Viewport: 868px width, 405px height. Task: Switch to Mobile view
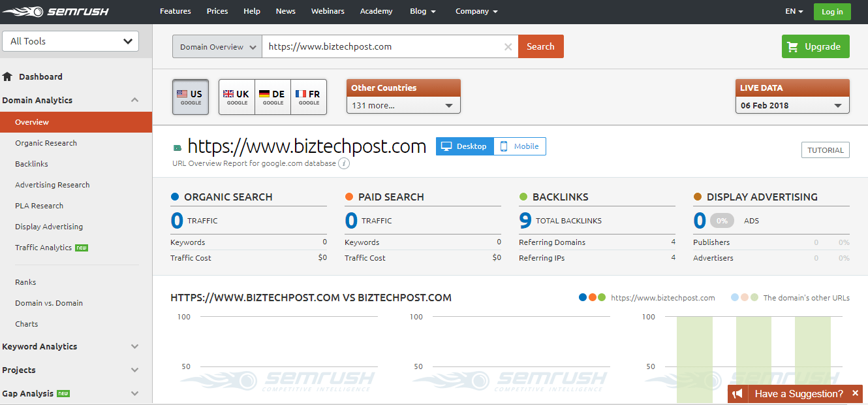pos(520,146)
